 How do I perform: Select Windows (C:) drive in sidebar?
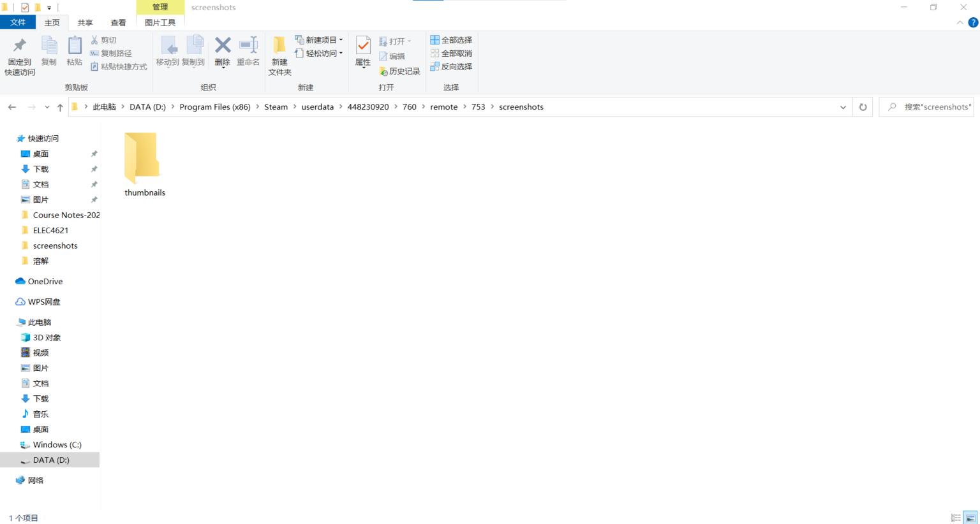[x=57, y=444]
